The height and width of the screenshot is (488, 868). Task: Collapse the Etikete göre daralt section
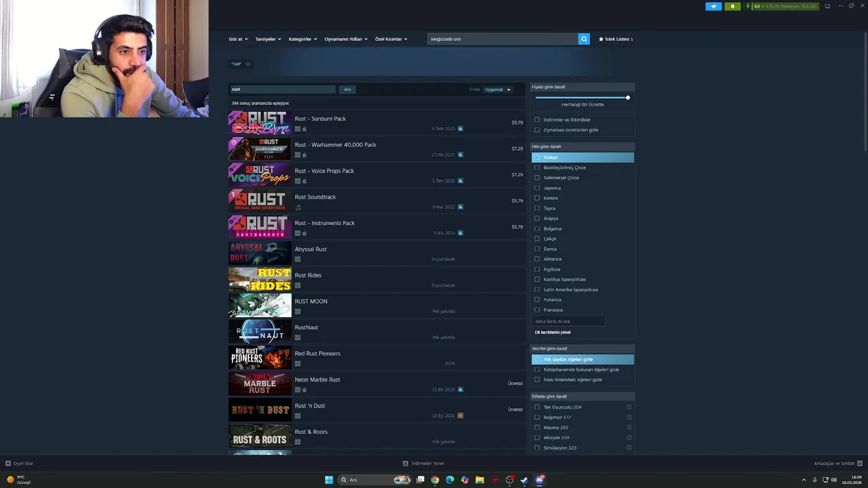tap(583, 396)
